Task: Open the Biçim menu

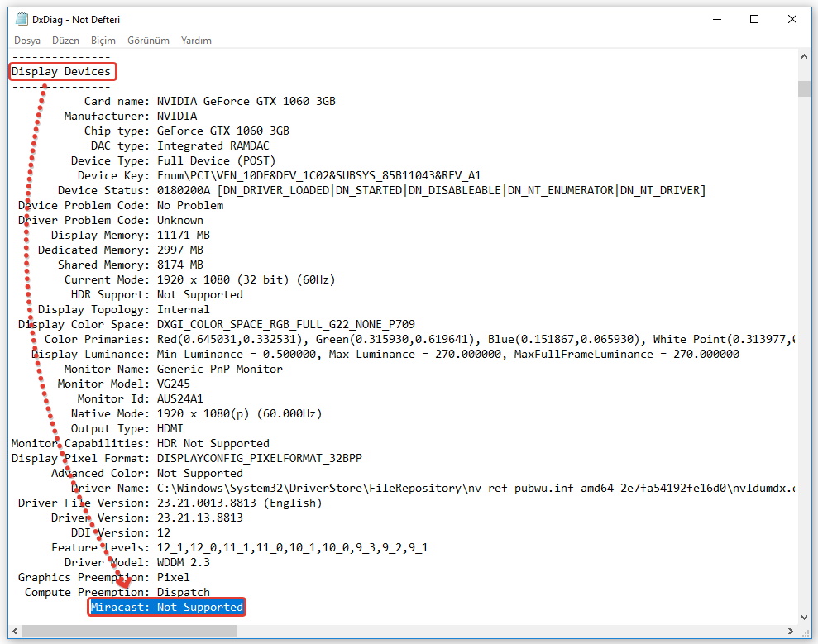Action: tap(103, 41)
